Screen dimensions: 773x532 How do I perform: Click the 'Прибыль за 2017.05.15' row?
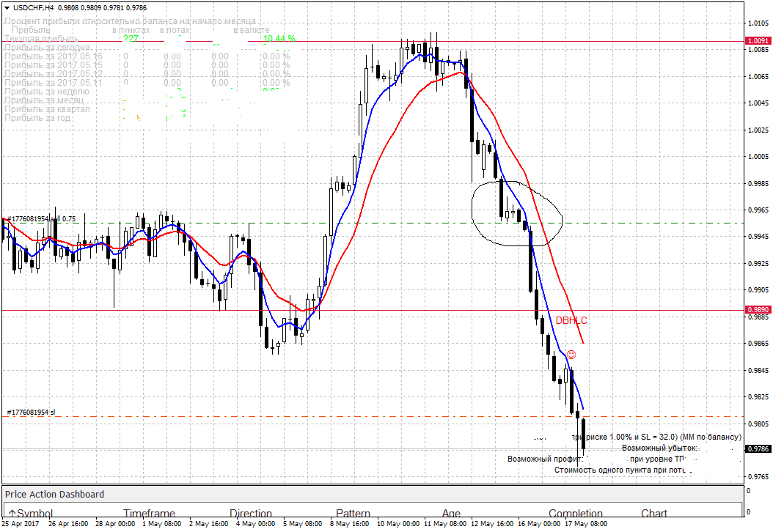coord(147,65)
